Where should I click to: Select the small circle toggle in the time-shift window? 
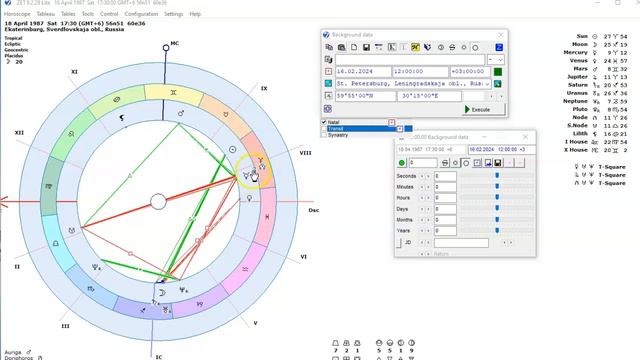click(455, 163)
